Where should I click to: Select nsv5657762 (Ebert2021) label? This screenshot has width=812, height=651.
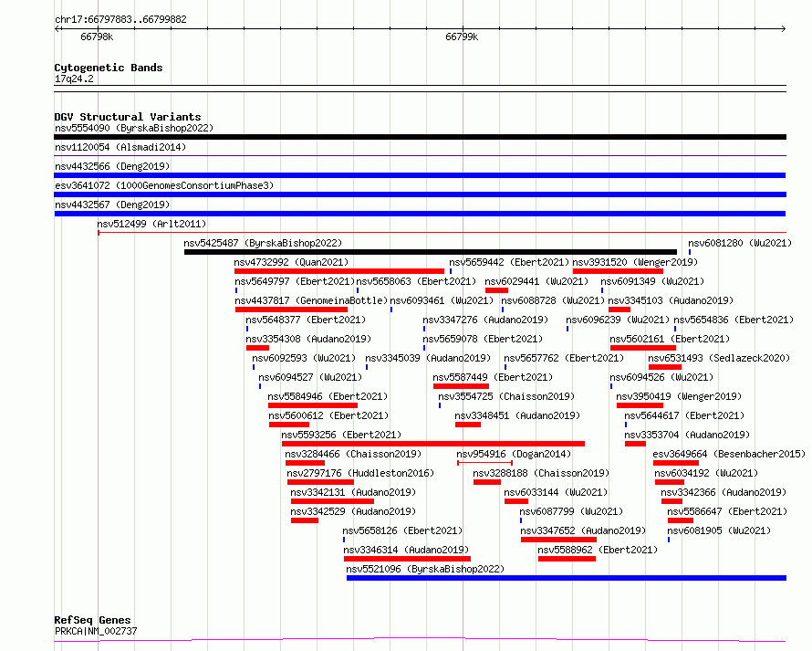(564, 358)
